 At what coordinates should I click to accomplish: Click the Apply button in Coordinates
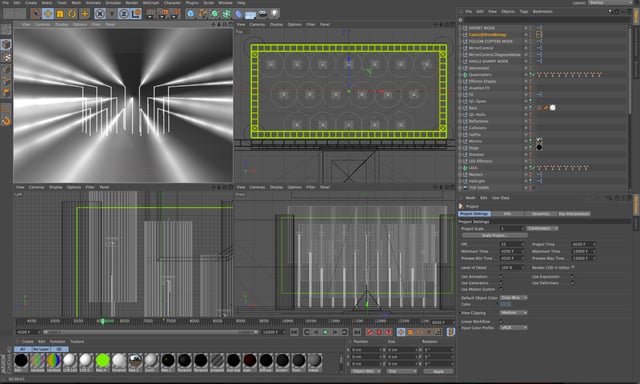click(438, 371)
